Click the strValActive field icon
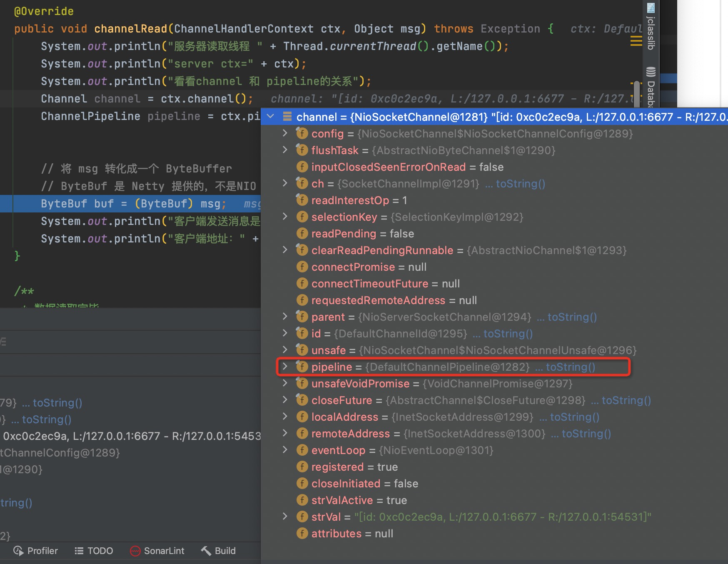The image size is (728, 564). (x=302, y=500)
